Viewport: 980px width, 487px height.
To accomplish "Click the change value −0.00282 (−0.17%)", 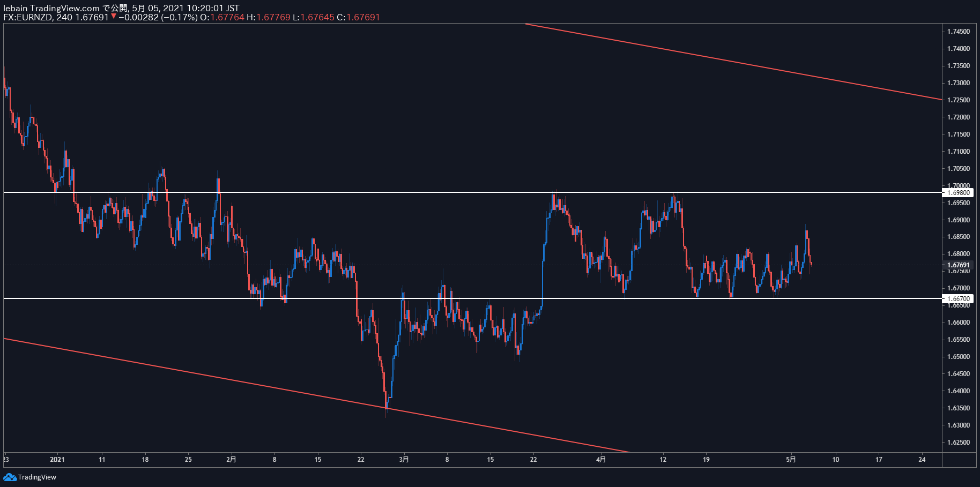I will (158, 17).
